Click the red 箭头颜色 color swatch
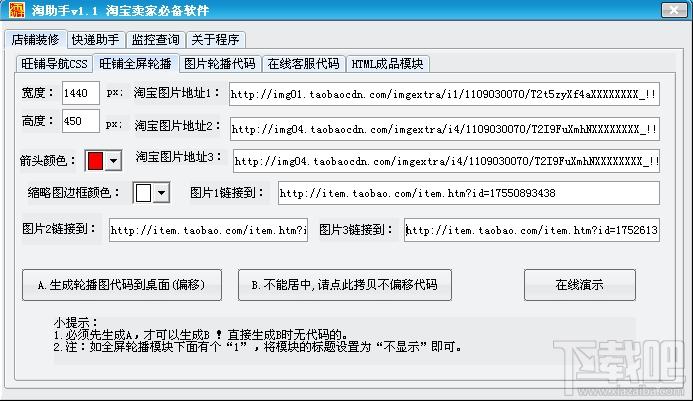Viewport: 693px width, 401px height. click(96, 160)
